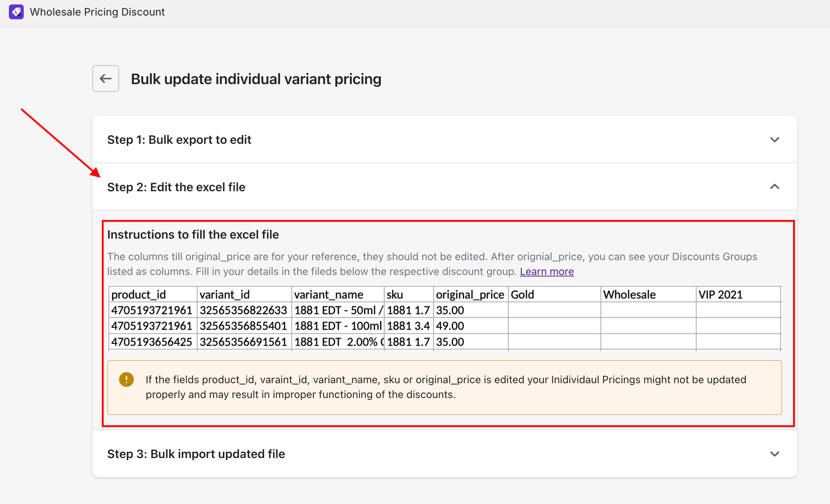Click the warning exclamation icon
Viewport: 830px width, 504px height.
[126, 379]
